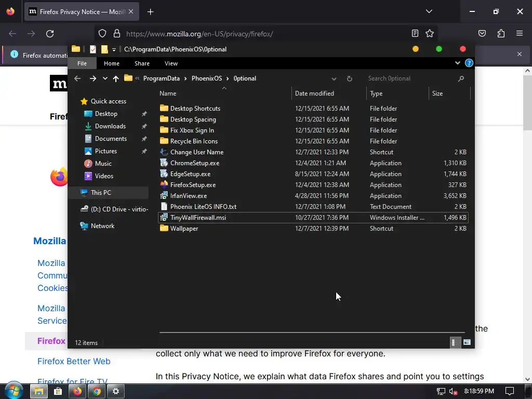Open Firefox extensions puzzle icon
Screen dimensions: 532x399
click(x=501, y=33)
